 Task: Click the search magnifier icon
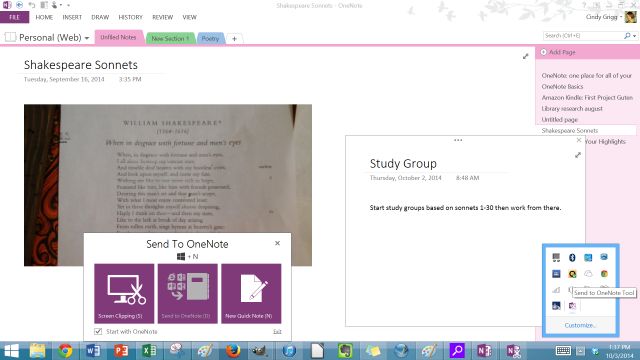coord(627,36)
